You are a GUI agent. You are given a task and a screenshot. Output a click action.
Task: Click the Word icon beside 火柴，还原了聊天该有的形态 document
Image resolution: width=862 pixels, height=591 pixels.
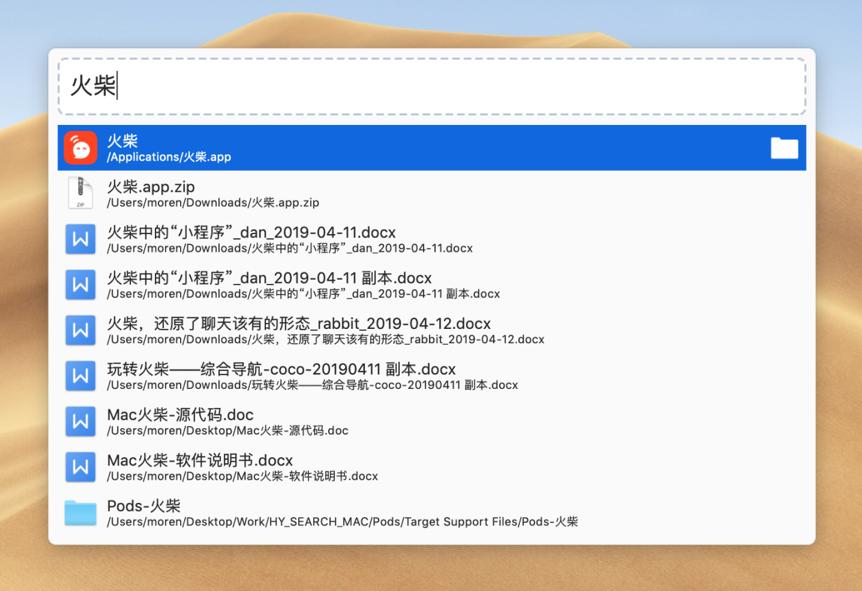(79, 330)
